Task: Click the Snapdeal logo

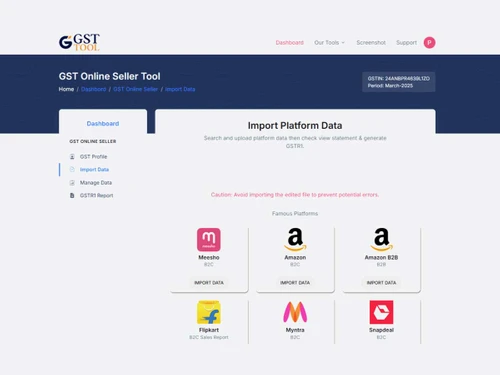Action: [381, 312]
